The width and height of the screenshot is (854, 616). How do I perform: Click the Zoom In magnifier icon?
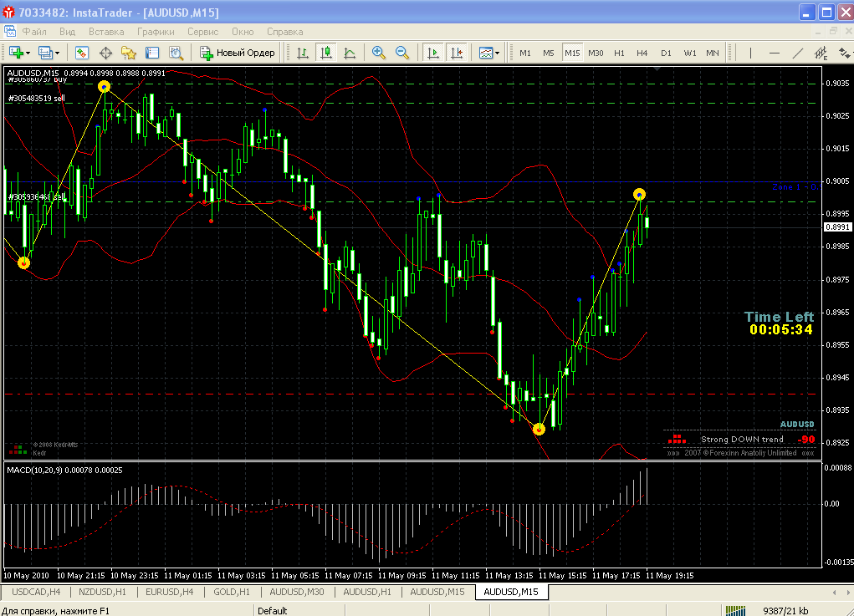click(379, 53)
